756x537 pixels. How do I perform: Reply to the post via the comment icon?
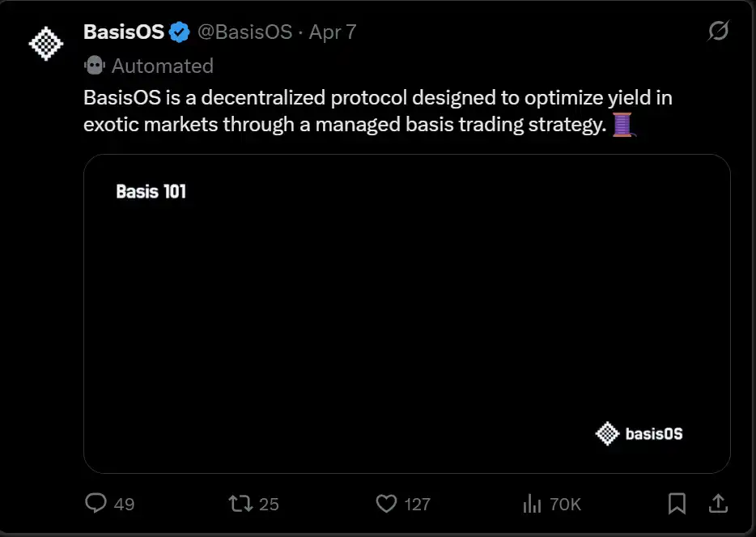coord(96,504)
